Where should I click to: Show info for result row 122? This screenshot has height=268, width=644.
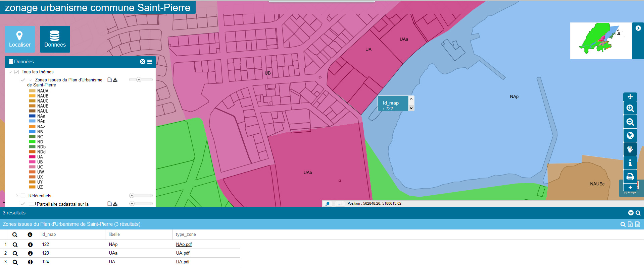(30, 245)
